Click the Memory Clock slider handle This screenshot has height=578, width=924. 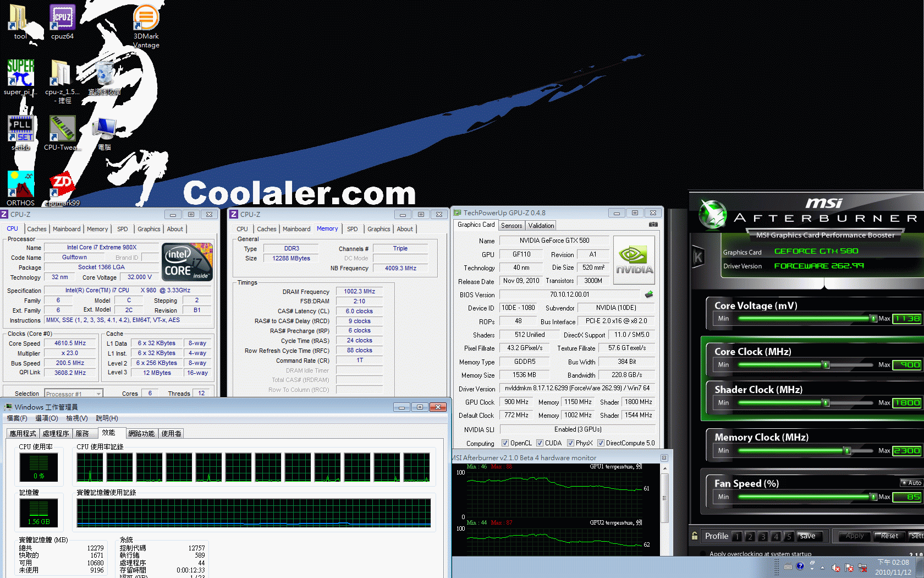(848, 450)
